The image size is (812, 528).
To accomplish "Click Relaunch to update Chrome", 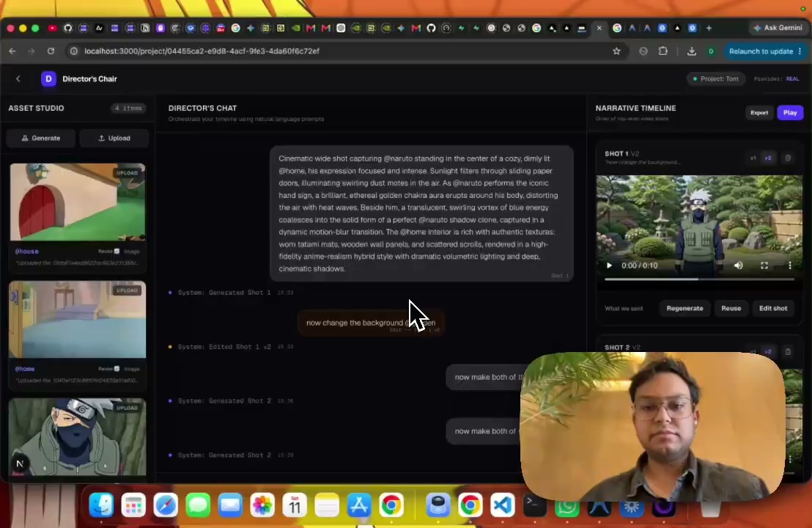I will (761, 51).
